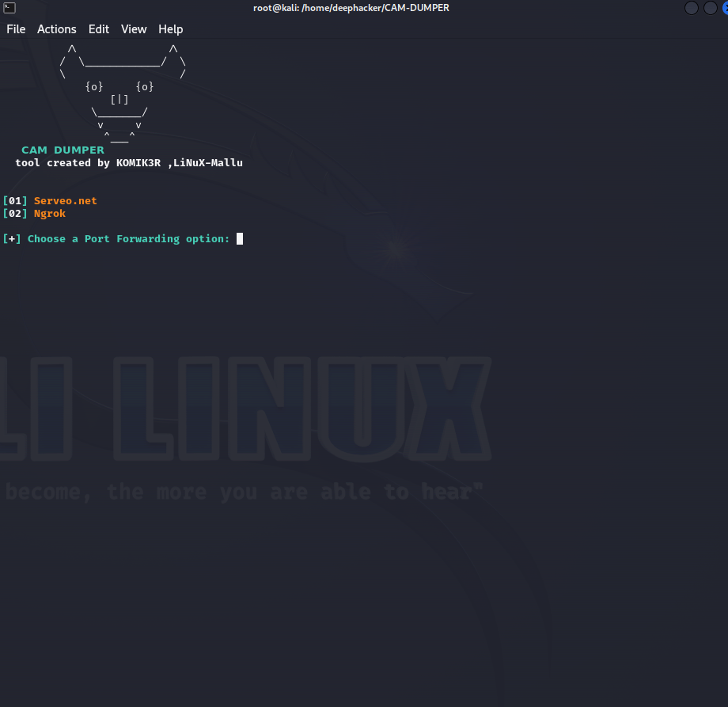Open the View menu

point(134,29)
